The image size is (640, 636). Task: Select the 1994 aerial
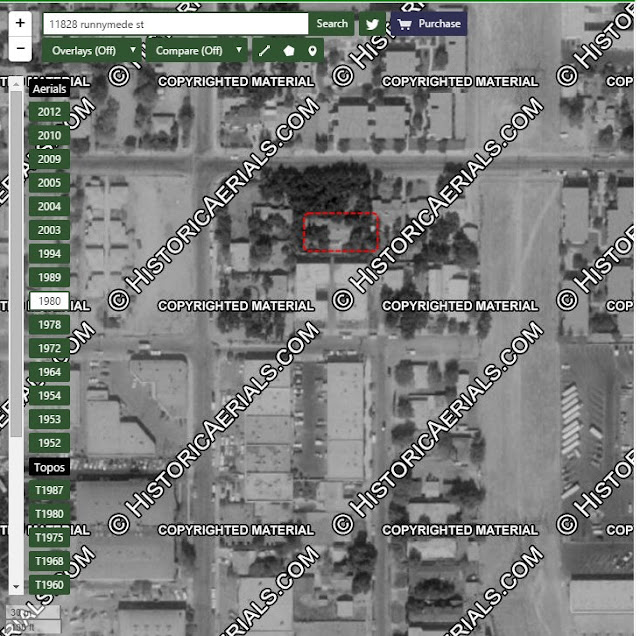[x=49, y=254]
